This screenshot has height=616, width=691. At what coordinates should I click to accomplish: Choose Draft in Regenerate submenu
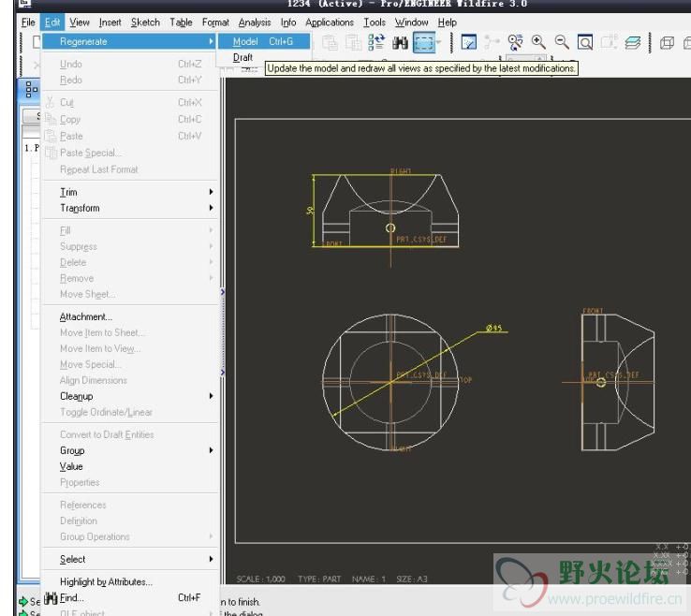point(243,57)
